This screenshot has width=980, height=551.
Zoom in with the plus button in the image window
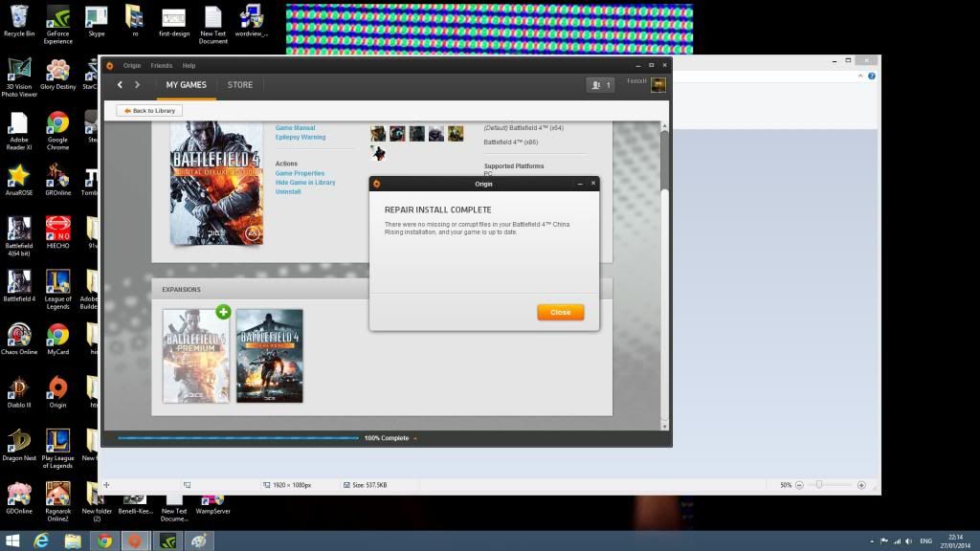[861, 485]
